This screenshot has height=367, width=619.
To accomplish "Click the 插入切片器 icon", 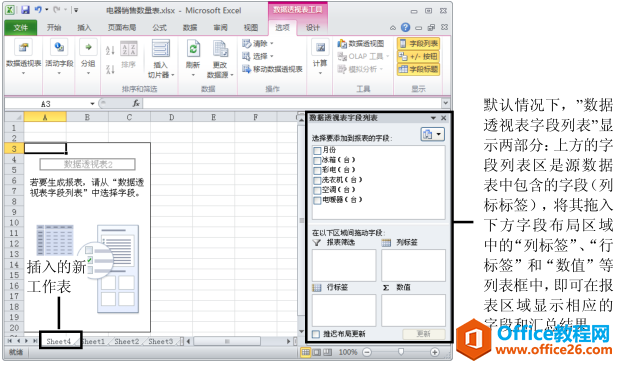I will [161, 49].
